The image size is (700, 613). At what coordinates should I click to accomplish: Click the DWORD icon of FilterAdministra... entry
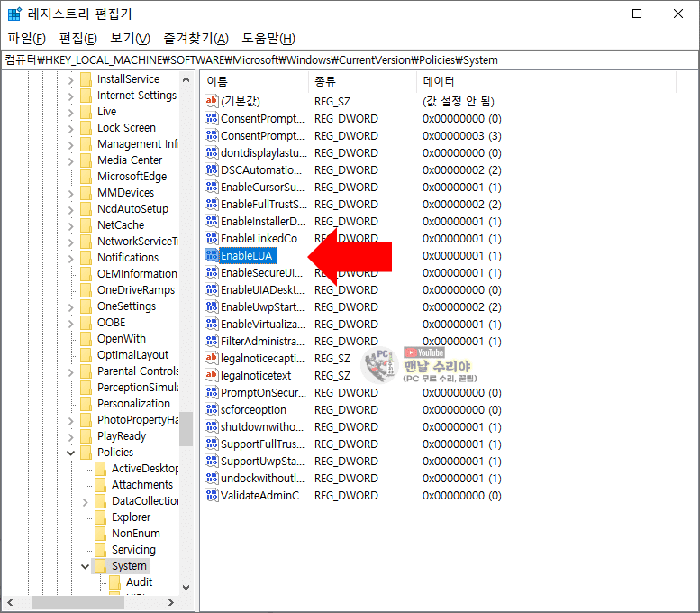point(212,341)
